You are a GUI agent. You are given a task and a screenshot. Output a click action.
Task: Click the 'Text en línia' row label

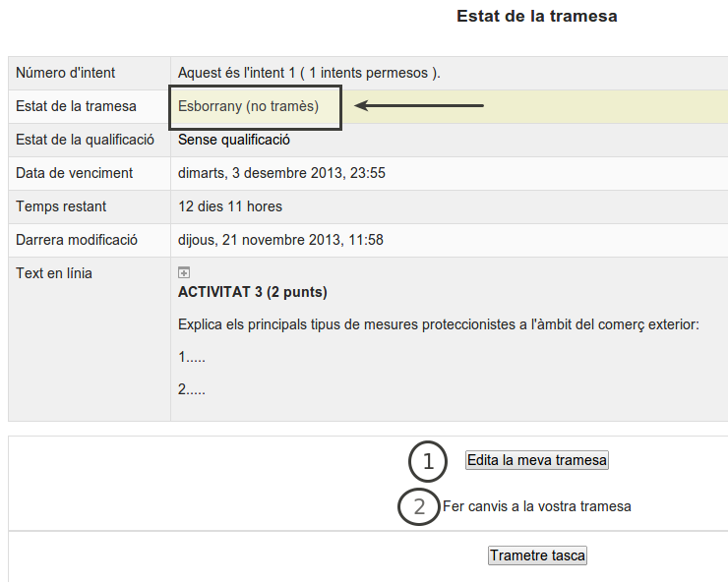point(54,273)
